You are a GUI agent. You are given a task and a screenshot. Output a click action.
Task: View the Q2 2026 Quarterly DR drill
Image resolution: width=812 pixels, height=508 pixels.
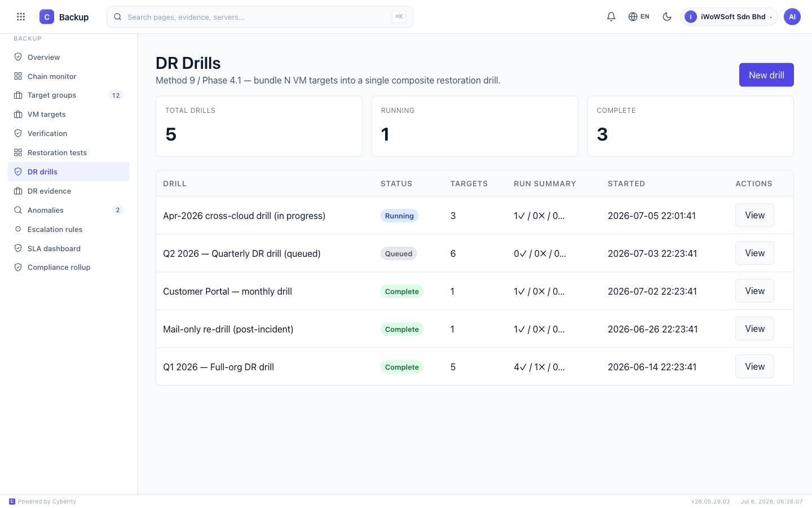point(754,253)
